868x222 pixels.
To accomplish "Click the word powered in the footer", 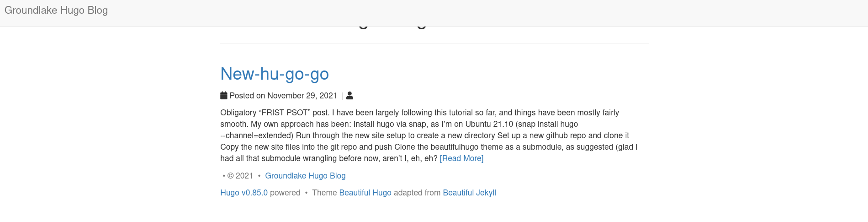I will [x=285, y=193].
